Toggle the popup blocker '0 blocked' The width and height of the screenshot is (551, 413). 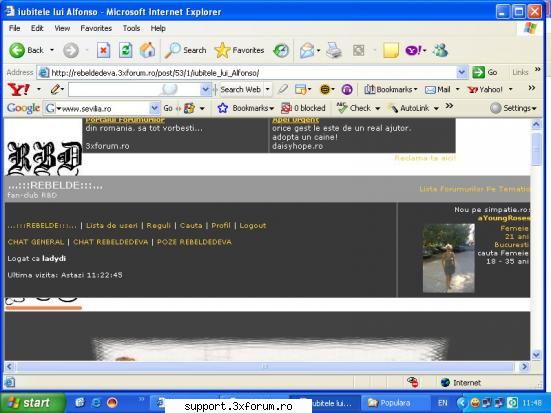coord(303,108)
